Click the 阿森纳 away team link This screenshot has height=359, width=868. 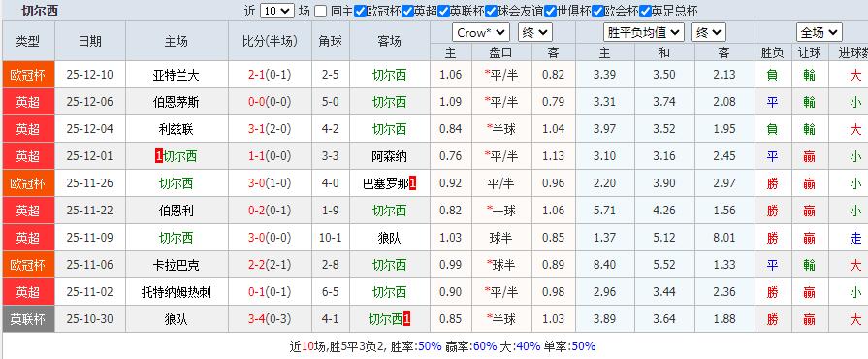389,156
